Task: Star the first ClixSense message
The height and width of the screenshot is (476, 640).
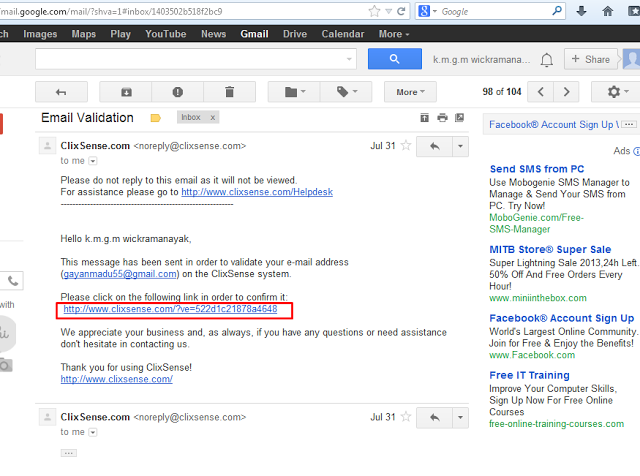Action: [x=406, y=145]
